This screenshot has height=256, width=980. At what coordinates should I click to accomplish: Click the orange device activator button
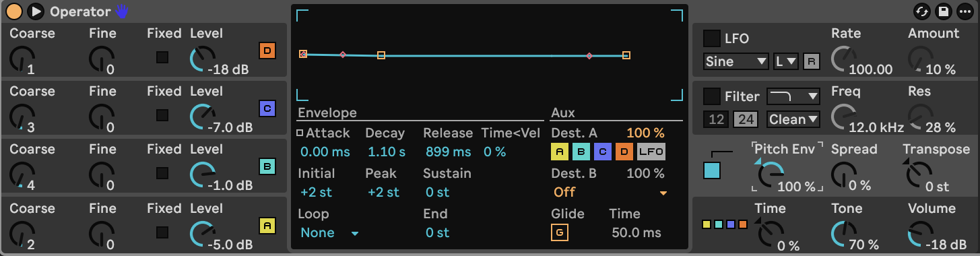click(x=13, y=11)
